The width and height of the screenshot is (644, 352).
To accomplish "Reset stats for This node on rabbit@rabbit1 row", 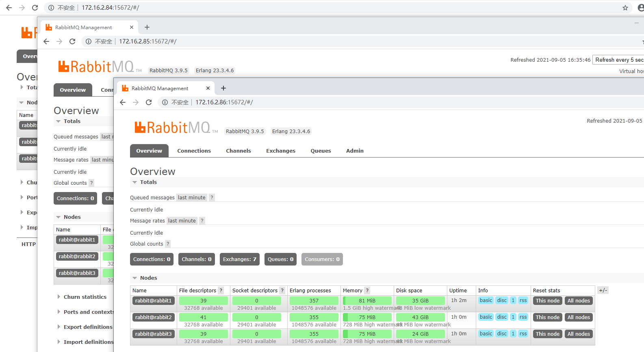I will click(x=548, y=301).
